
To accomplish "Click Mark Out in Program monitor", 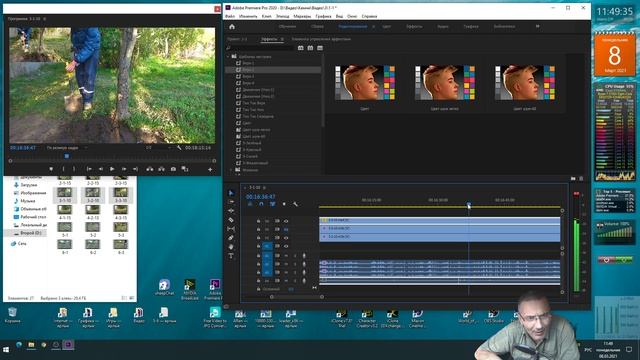I will [x=74, y=169].
